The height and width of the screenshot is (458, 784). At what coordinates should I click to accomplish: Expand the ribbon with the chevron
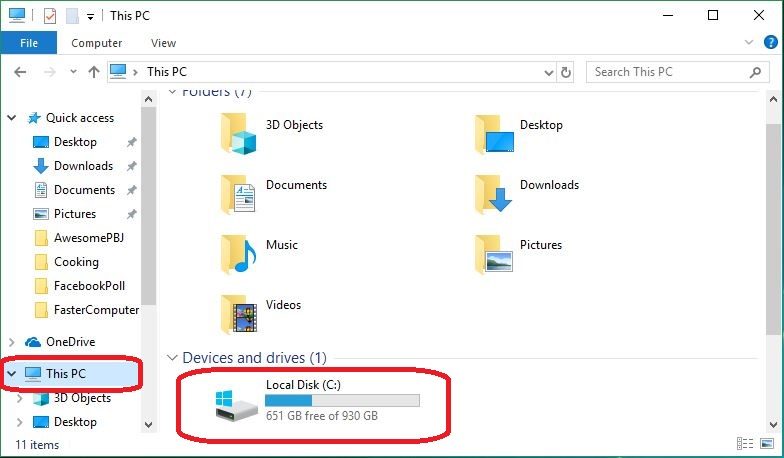(x=748, y=42)
